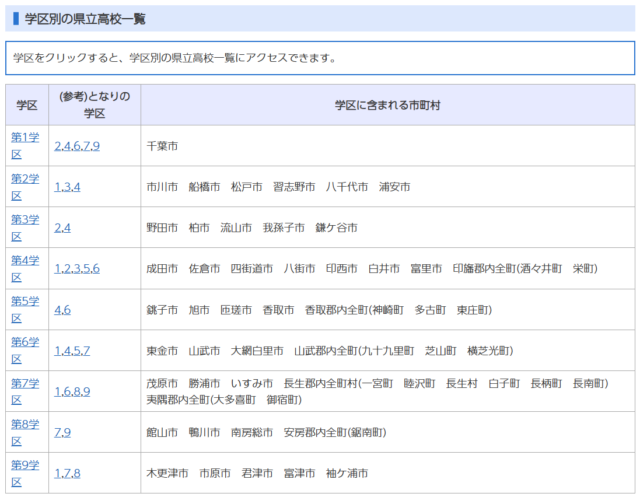Open neighboring districts link 1,6,8,9
Image resolution: width=640 pixels, height=497 pixels.
72,392
